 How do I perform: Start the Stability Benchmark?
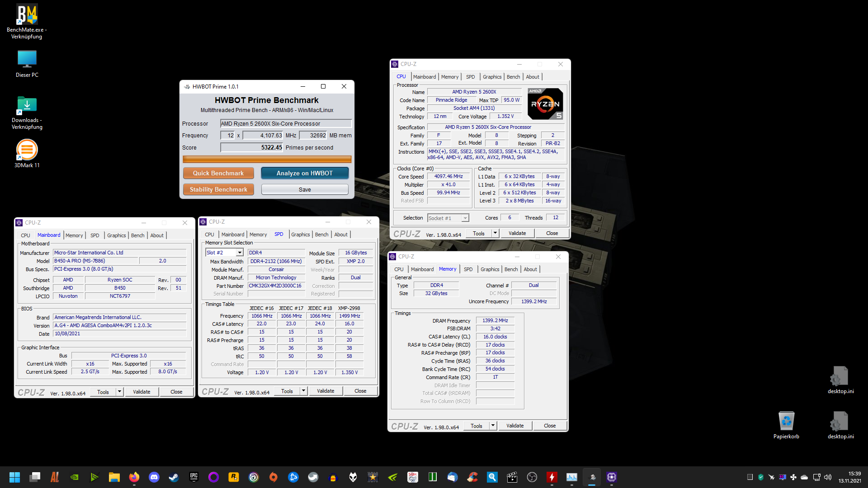[218, 189]
